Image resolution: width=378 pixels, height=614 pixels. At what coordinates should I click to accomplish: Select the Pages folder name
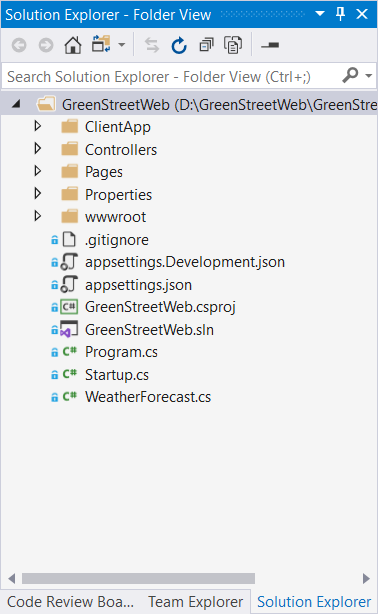[x=104, y=172]
